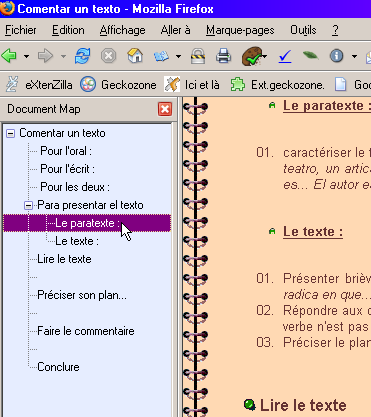
Task: Click the cookie with green check icon
Action: pos(253,56)
